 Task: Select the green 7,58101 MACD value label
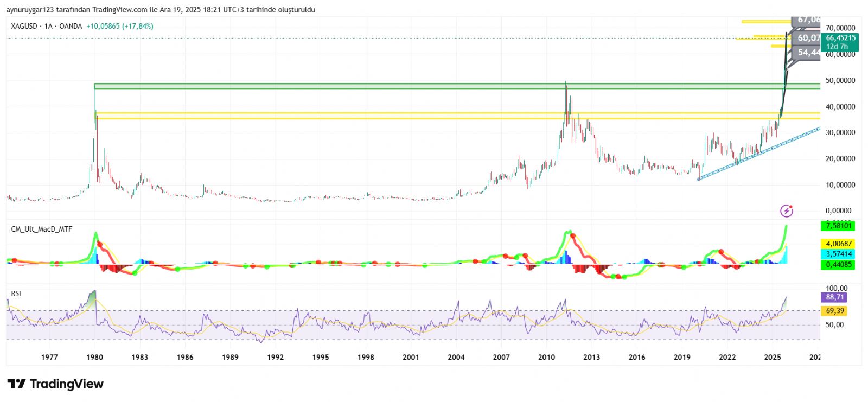pyautogui.click(x=838, y=226)
